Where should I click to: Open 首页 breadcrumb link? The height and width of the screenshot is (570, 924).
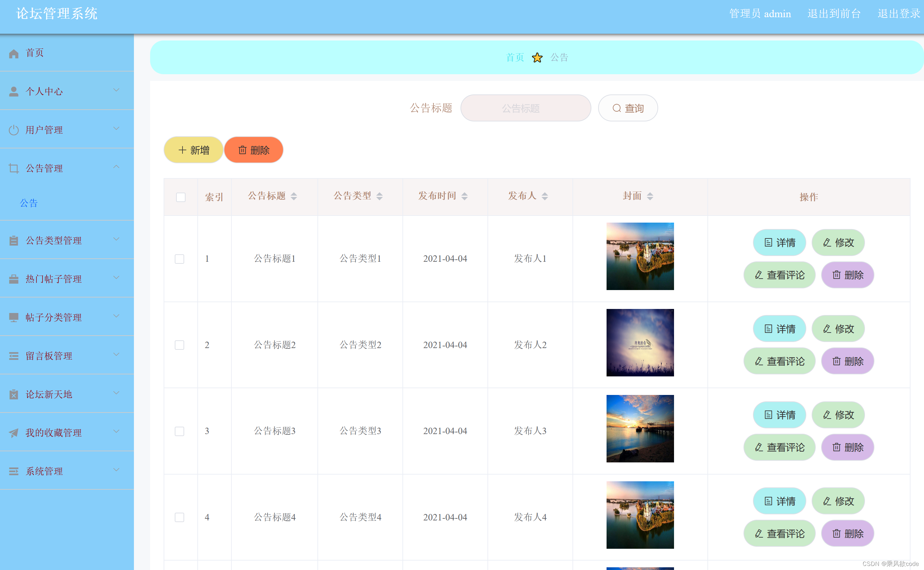click(514, 57)
